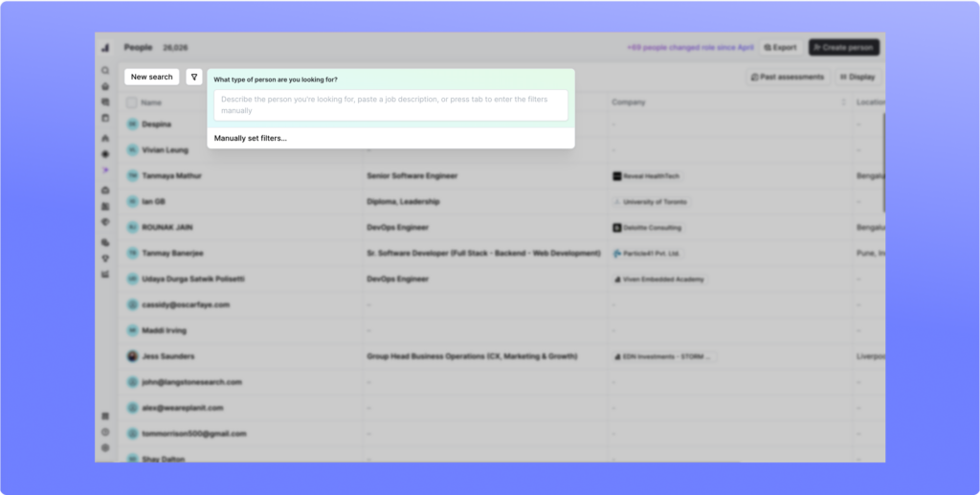Screen dimensions: 980x495
Task: Toggle the select-all checkbox beside Name
Action: 131,102
